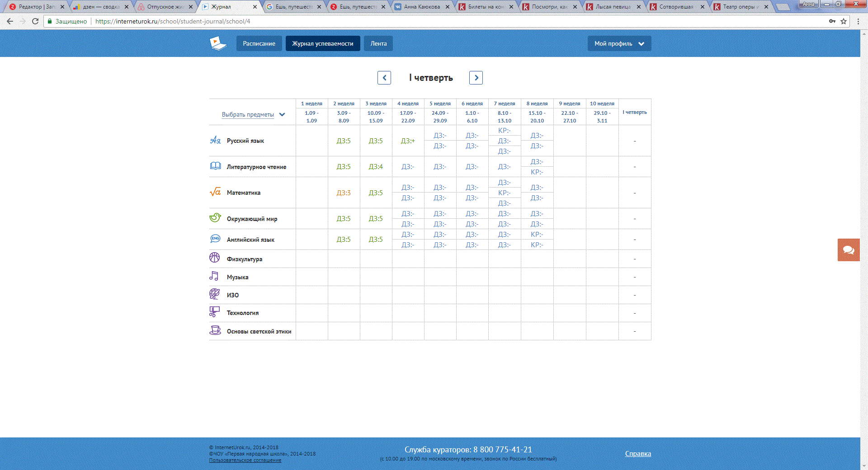This screenshot has width=868, height=470.
Task: Click saved password key icon
Action: click(832, 21)
